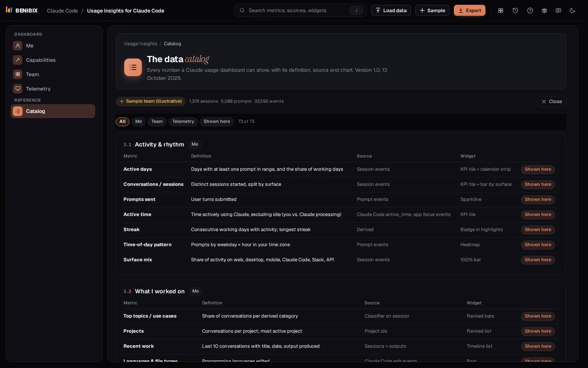Toggle dark mode moon icon
The width and height of the screenshot is (588, 368).
coord(572,11)
